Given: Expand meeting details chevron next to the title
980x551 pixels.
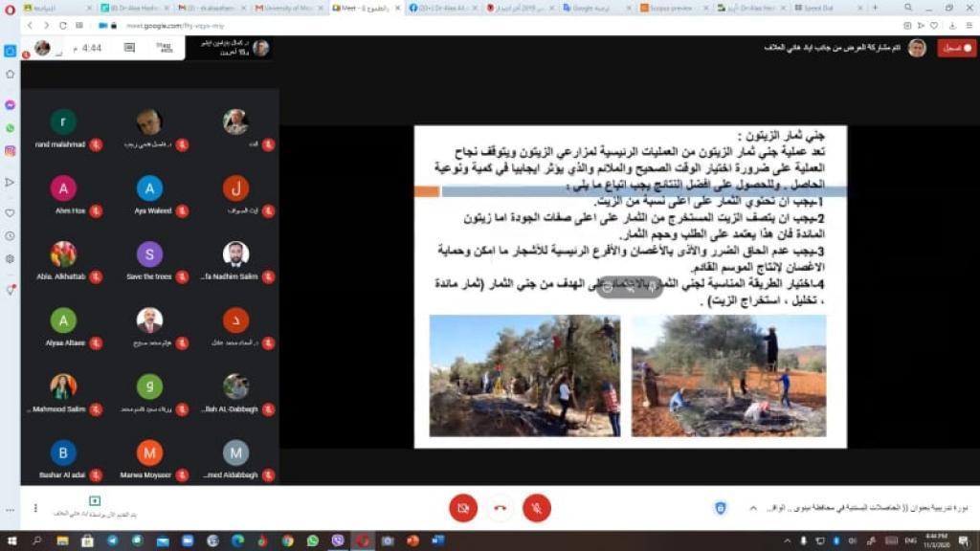Looking at the screenshot, I should click(x=751, y=508).
